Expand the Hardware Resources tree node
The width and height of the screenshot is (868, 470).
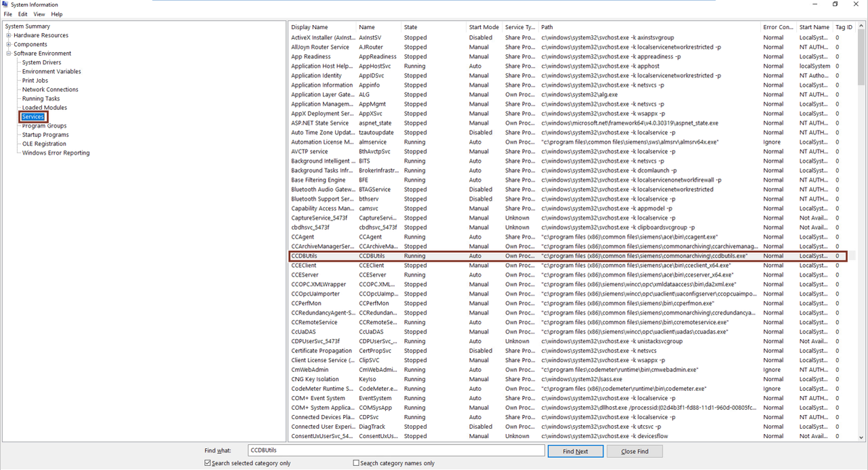[x=9, y=35]
